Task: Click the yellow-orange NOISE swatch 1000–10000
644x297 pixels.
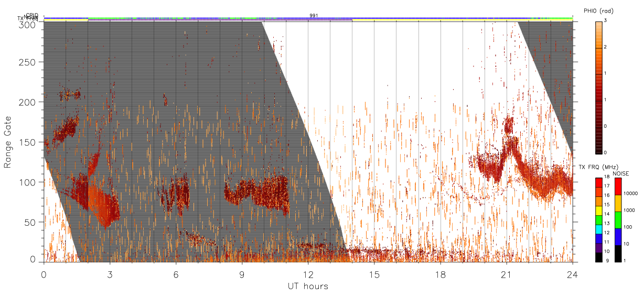Action: 618,203
